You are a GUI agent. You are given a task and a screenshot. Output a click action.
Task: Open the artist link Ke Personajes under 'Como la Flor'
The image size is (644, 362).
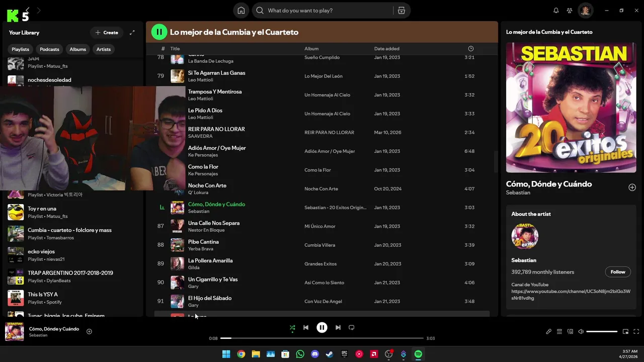203,174
